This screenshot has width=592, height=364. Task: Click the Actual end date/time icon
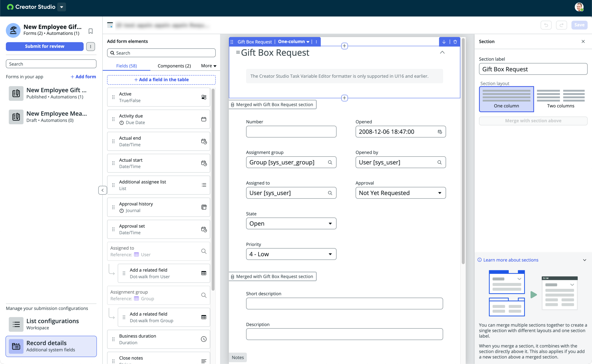[204, 141]
